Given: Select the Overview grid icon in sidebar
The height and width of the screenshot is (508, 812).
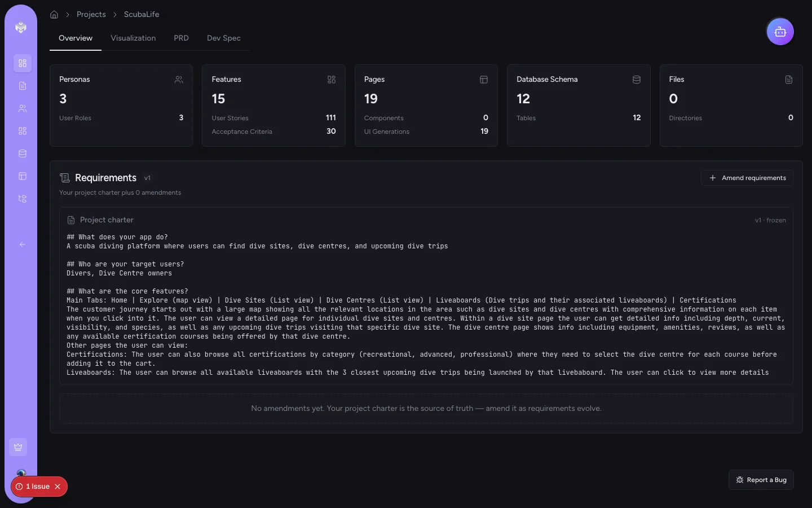Looking at the screenshot, I should click(x=23, y=63).
